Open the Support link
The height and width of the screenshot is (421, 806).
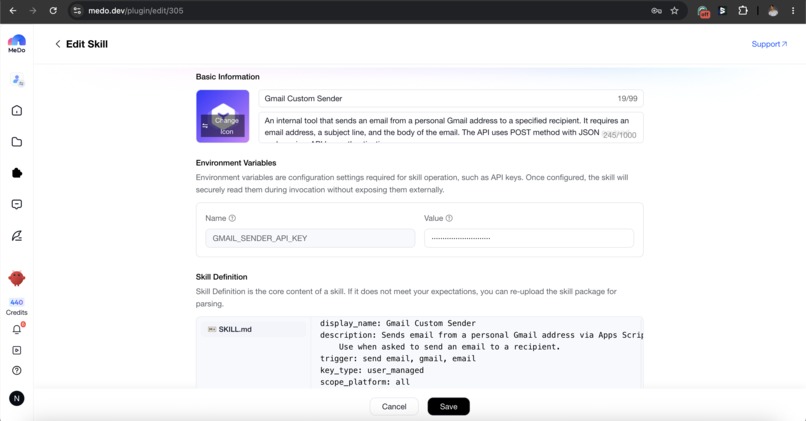coord(769,44)
